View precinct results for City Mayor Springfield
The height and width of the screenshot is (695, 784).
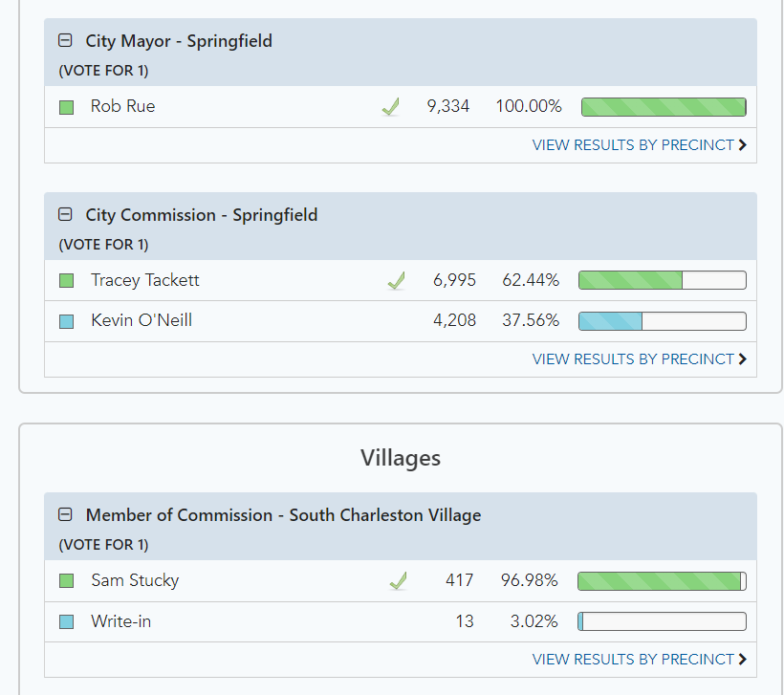(640, 145)
